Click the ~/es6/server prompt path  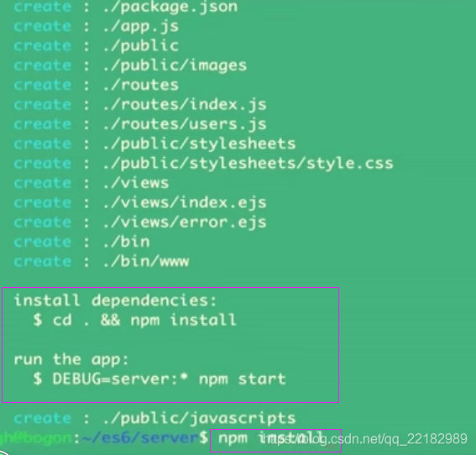click(x=140, y=438)
